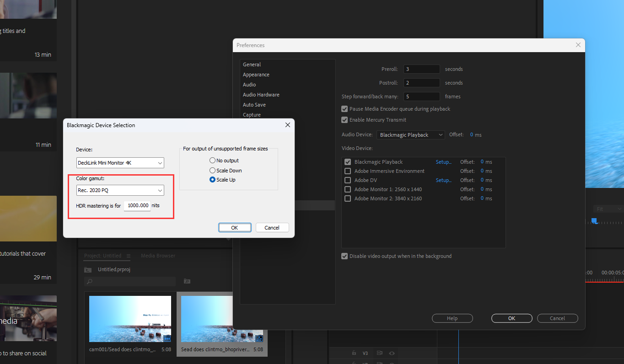Click the sequence badge on cam001 thumbnail
This screenshot has width=624, height=364.
point(167,338)
